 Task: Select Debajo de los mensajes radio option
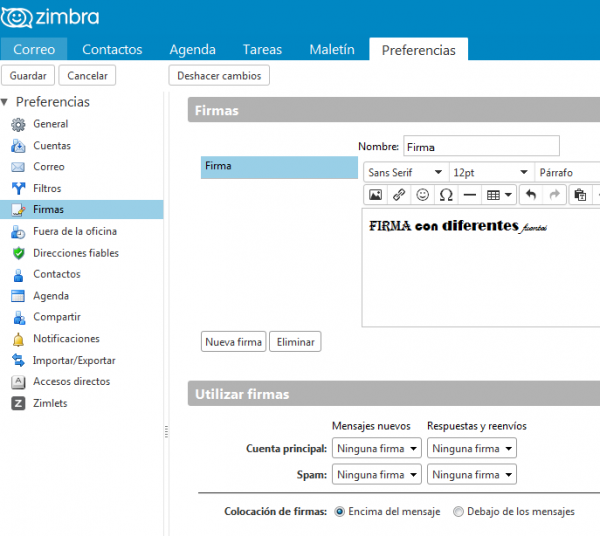pos(458,512)
